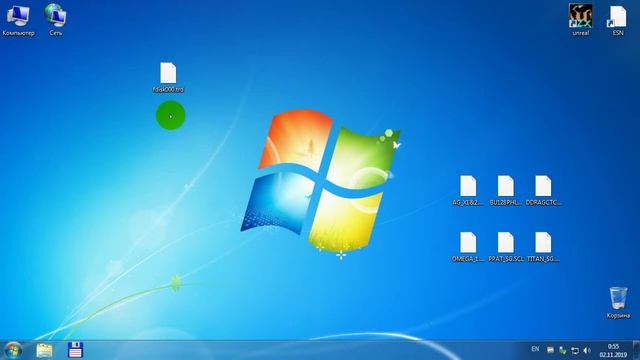This screenshot has height=360, width=640.
Task: Click the green device tray icon
Action: (x=562, y=350)
